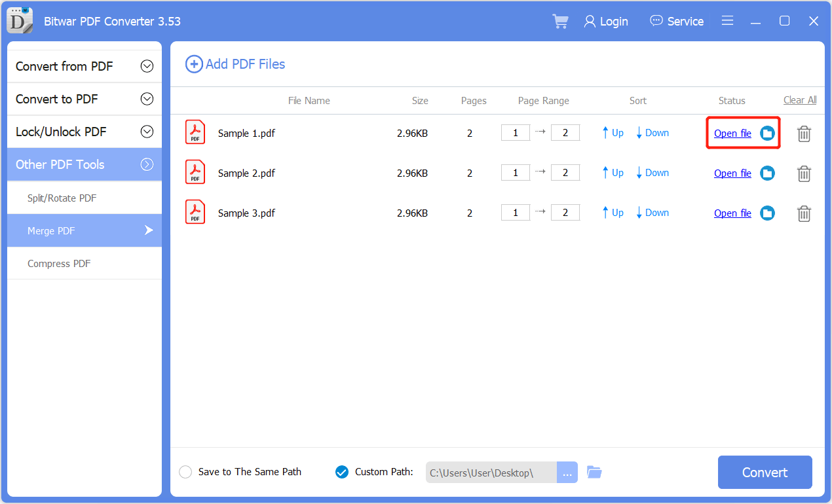
Task: Select Save to The Same Path option
Action: (x=185, y=471)
